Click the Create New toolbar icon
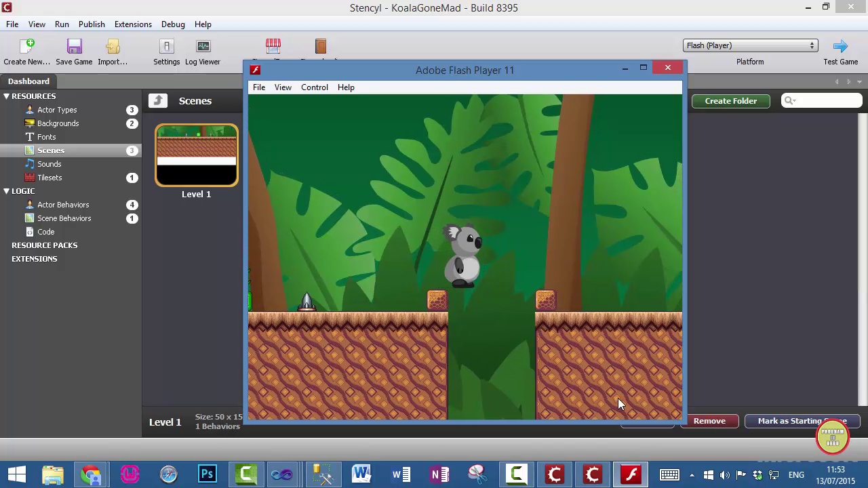 click(27, 46)
